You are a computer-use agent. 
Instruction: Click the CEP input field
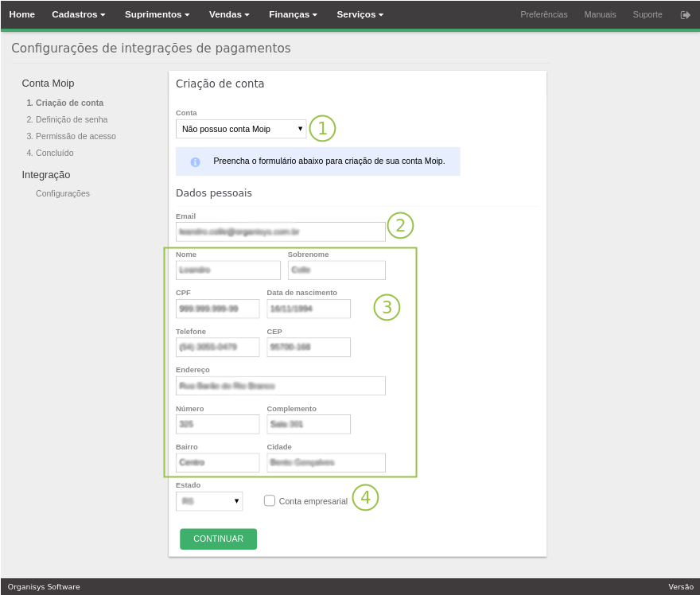point(309,347)
